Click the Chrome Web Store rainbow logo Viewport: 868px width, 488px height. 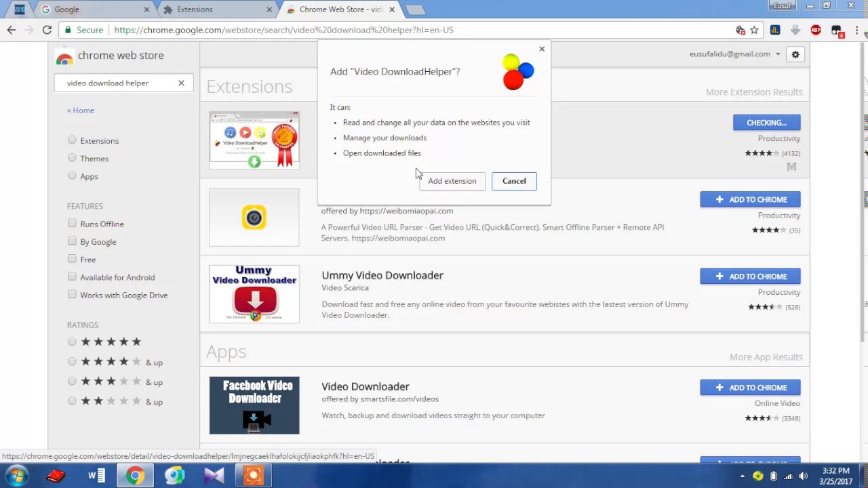point(64,57)
